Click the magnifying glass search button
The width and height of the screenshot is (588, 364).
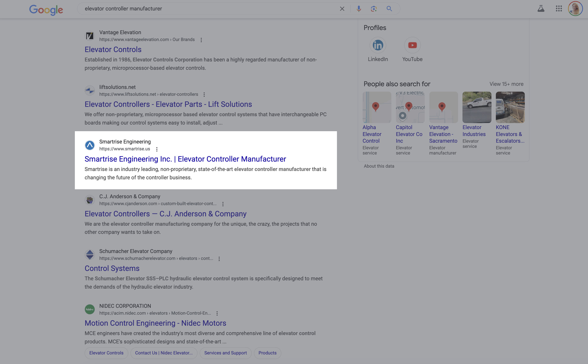[389, 9]
